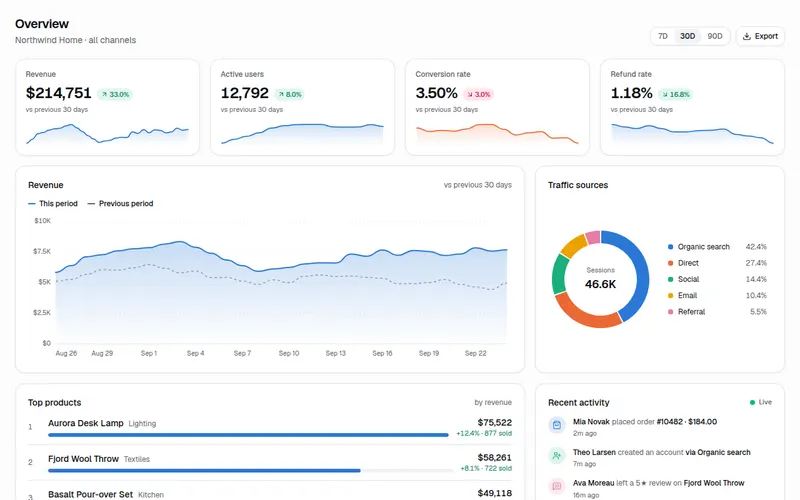
Task: Open order #10482 link
Action: pyautogui.click(x=669, y=422)
